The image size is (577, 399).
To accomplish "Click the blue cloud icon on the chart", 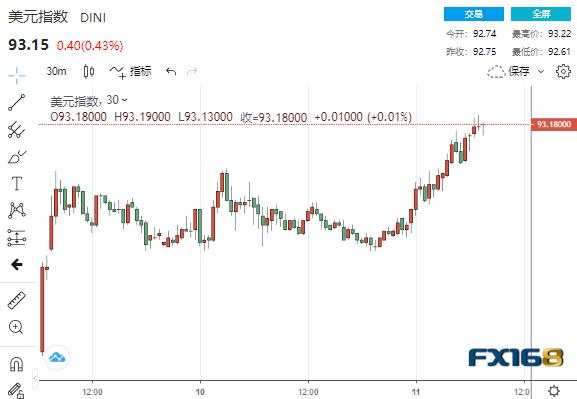I will [x=57, y=357].
